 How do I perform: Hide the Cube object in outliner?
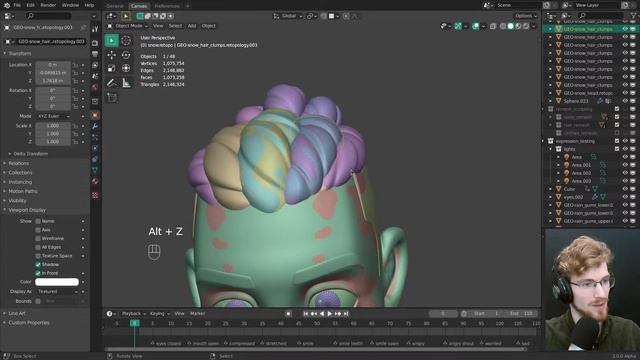pos(625,189)
